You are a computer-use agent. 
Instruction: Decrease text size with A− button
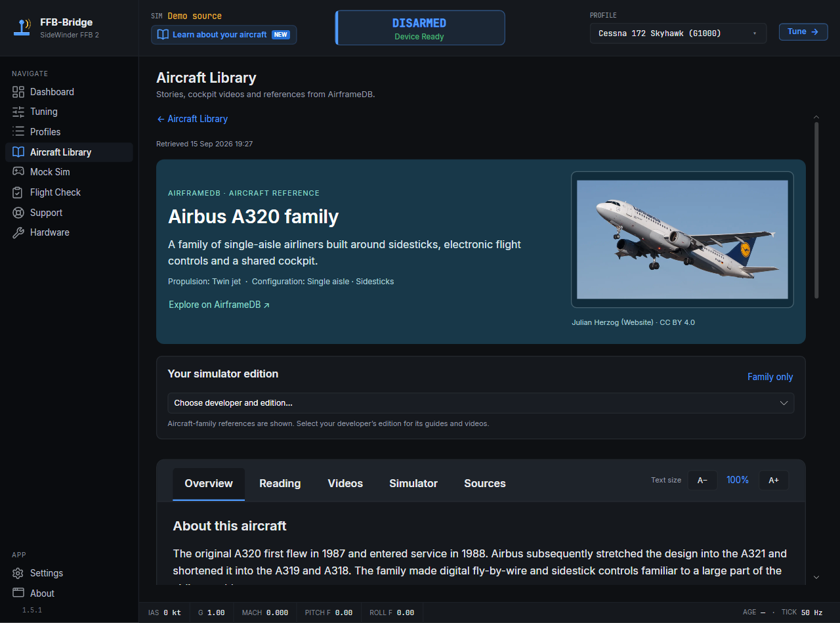click(702, 481)
